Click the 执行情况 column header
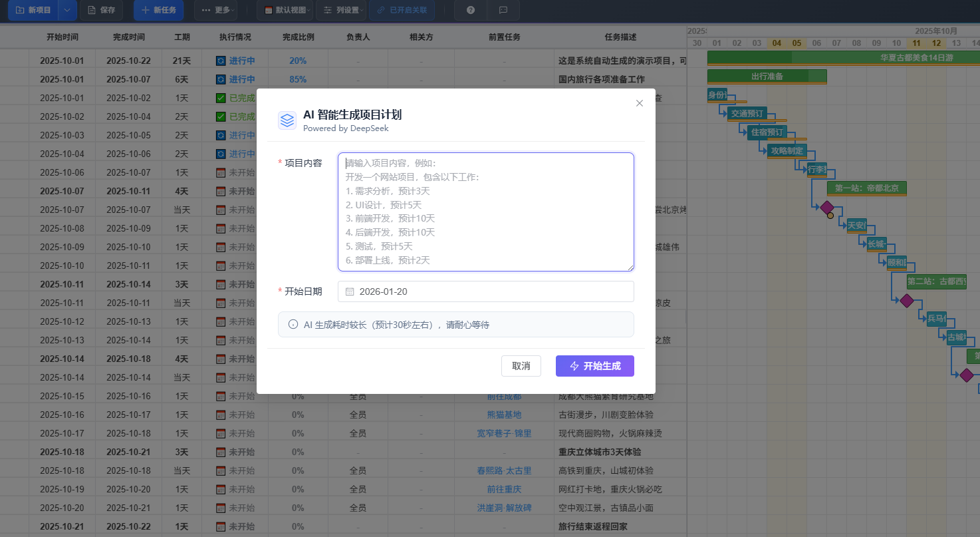980x537 pixels. [x=235, y=37]
